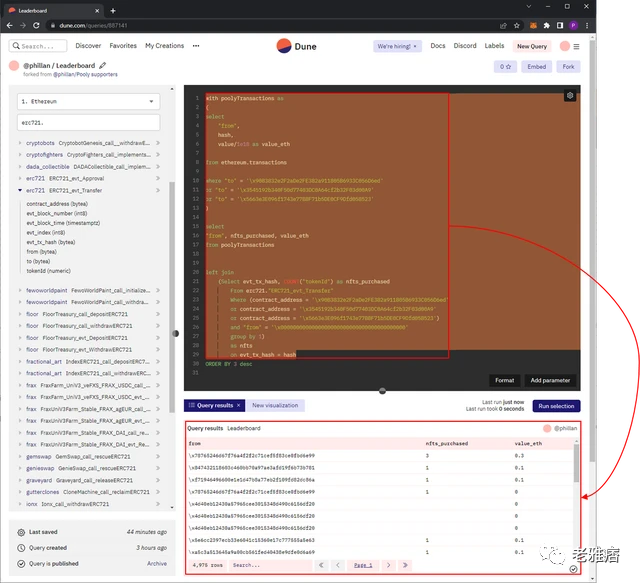This screenshot has height=583, width=640.
Task: Expand the gemswap rescueERC721 entry
Action: [20, 456]
